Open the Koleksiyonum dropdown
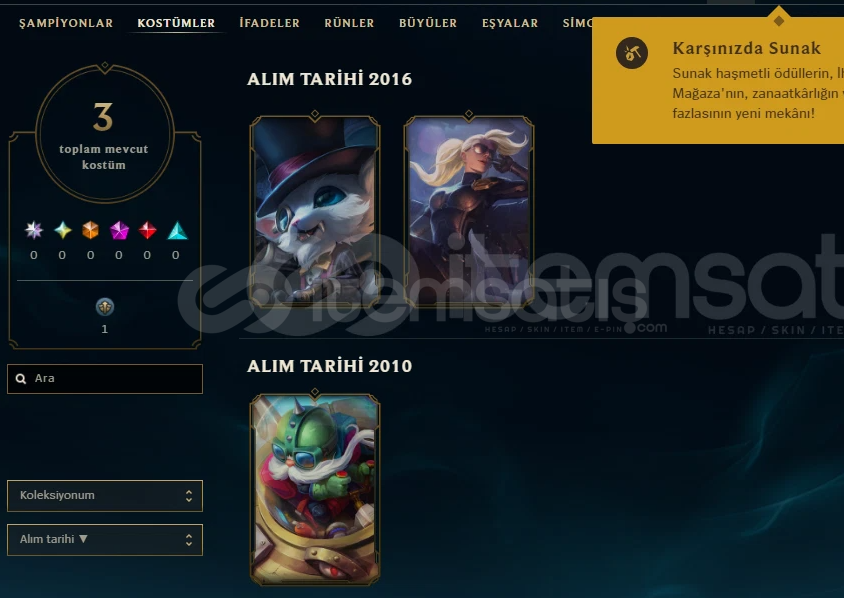This screenshot has width=844, height=598. (x=105, y=496)
